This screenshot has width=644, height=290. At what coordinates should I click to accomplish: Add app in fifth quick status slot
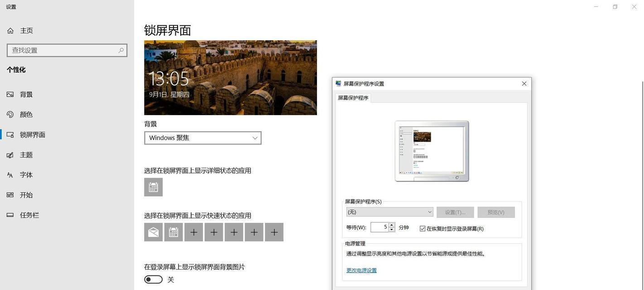(x=234, y=232)
